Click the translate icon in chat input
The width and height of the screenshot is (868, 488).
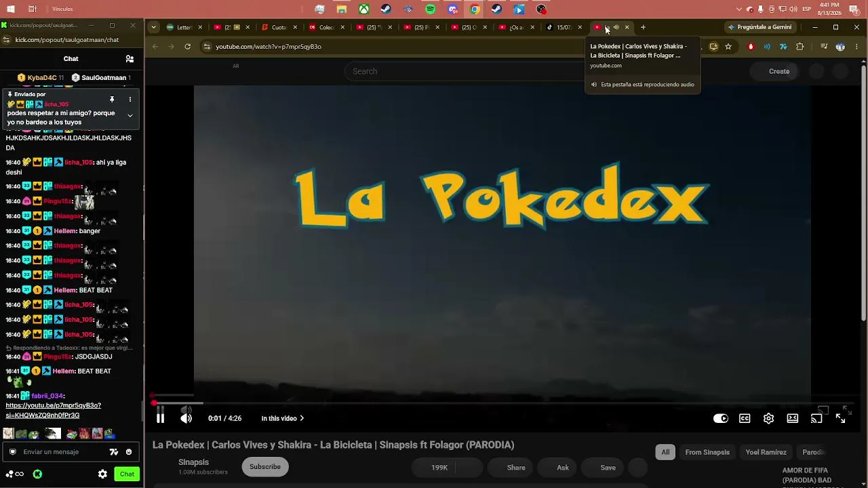tap(114, 452)
